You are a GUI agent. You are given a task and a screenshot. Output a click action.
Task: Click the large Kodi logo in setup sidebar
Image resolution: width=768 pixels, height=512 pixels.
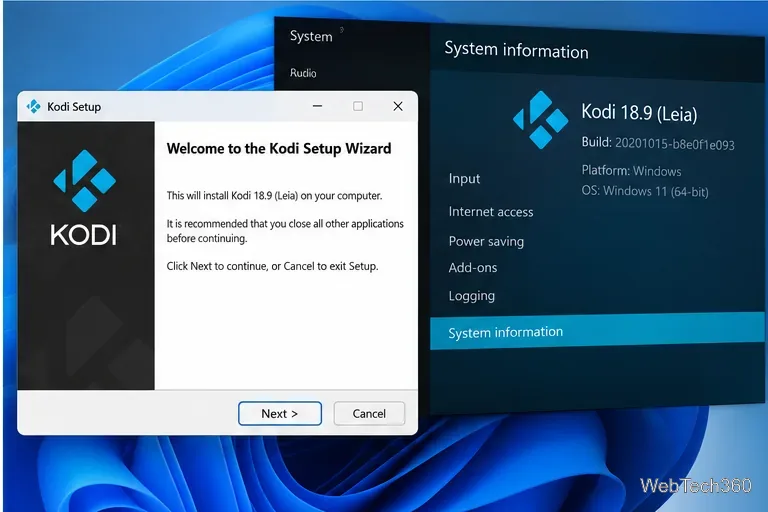coord(84,181)
